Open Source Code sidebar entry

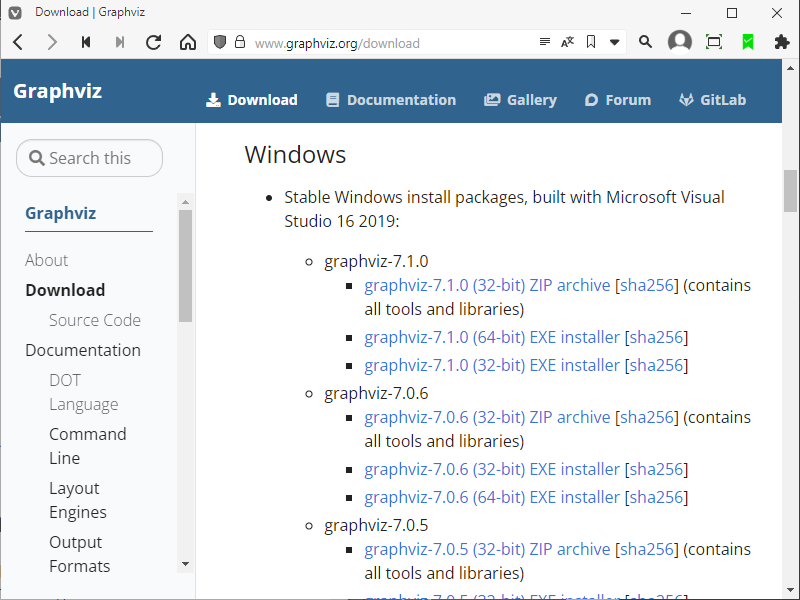pos(95,320)
